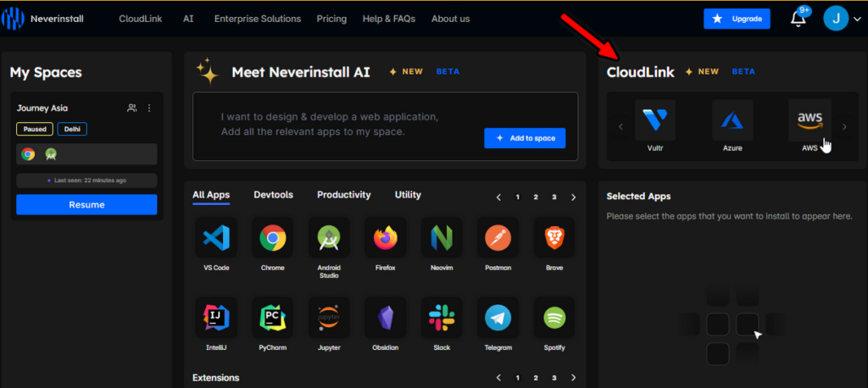Click the CloudLink panel heading
The height and width of the screenshot is (388, 868).
coord(641,72)
